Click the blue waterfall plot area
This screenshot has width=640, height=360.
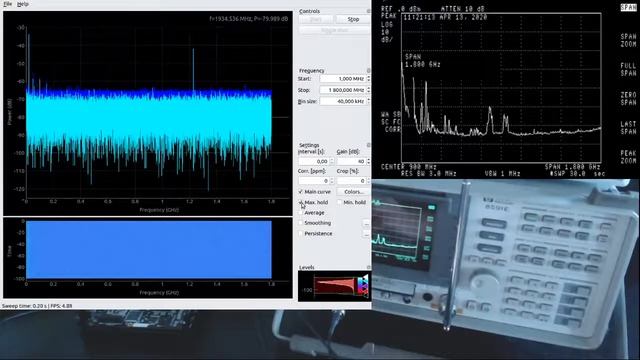tap(149, 250)
